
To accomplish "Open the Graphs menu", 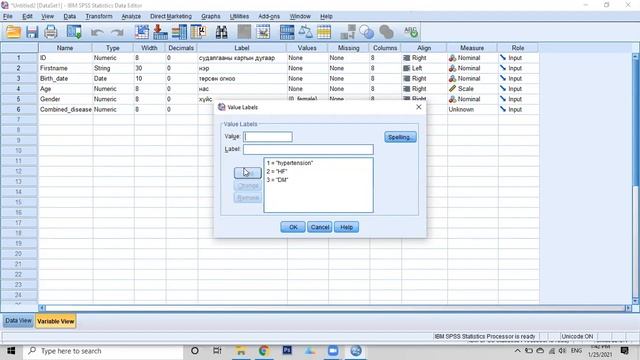I will (211, 16).
